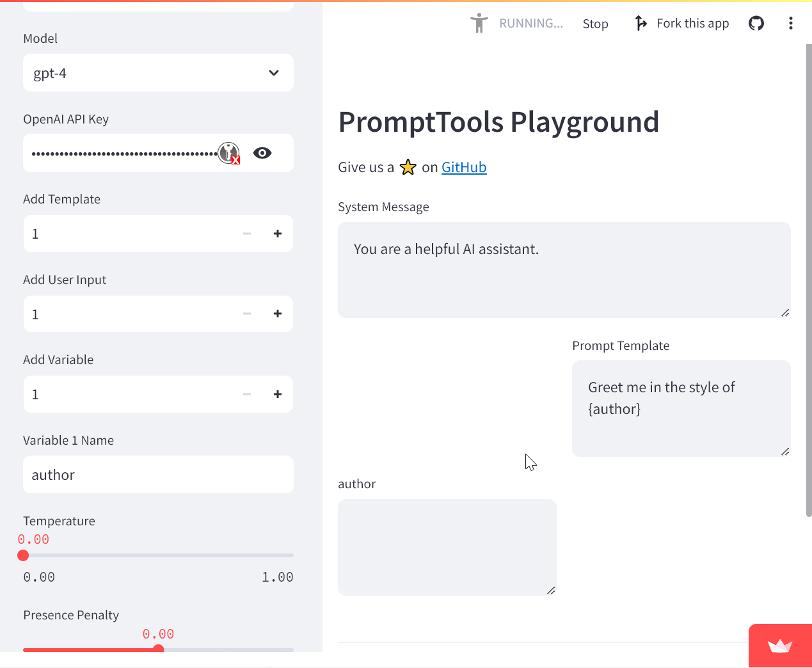
Task: Open the GitHub repository icon in header
Action: 756,24
